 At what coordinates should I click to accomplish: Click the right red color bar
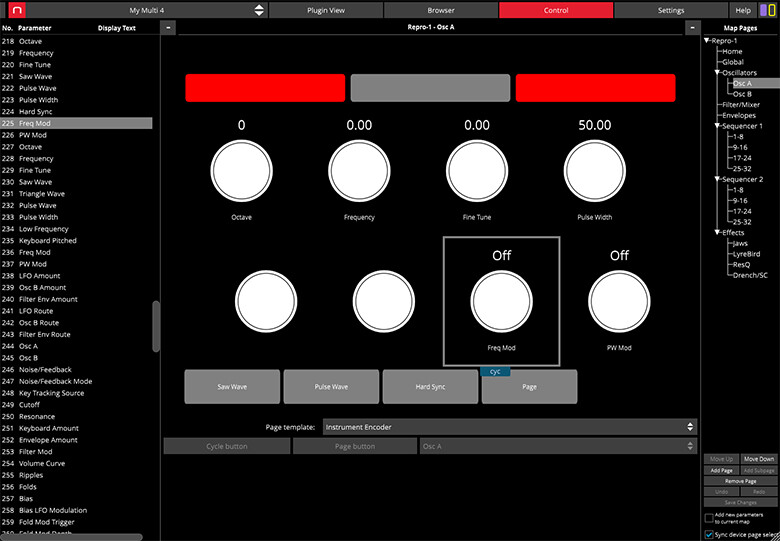pos(595,88)
